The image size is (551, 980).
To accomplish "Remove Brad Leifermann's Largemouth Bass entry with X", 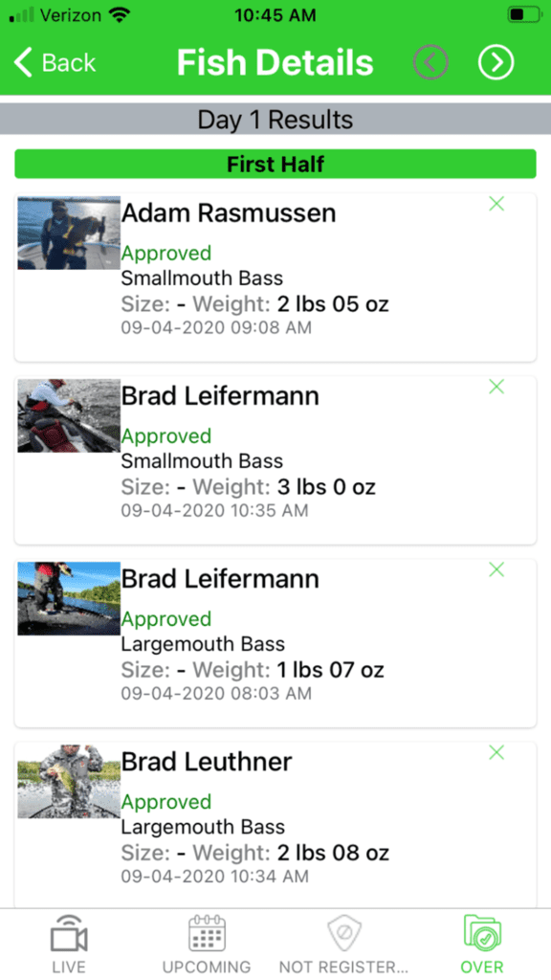I will point(496,569).
